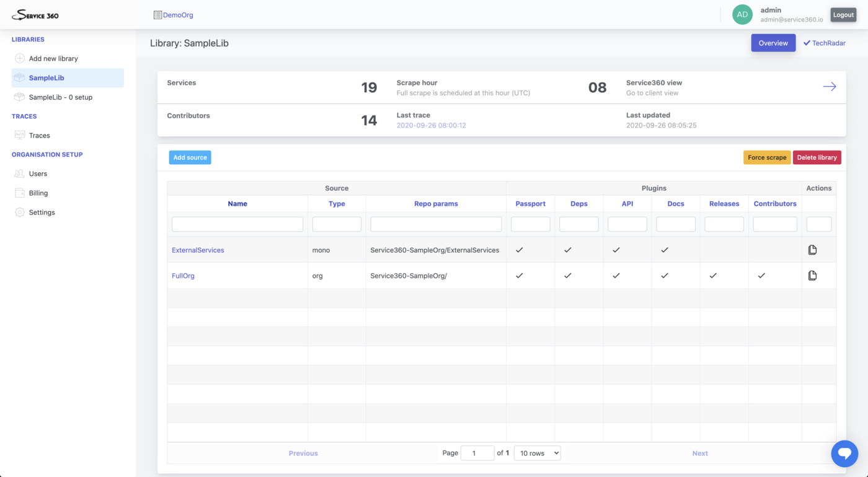This screenshot has height=477, width=868.
Task: Click the Settings gear icon
Action: pyautogui.click(x=20, y=212)
